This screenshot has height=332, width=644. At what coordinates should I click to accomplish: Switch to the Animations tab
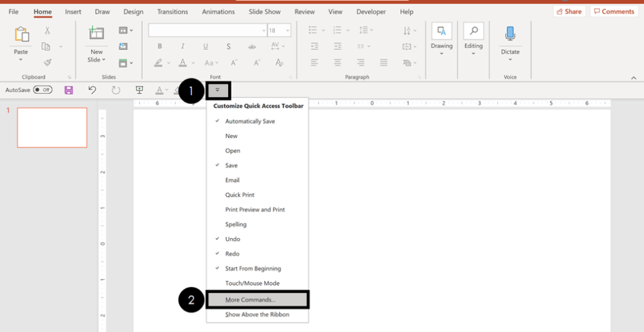[218, 11]
